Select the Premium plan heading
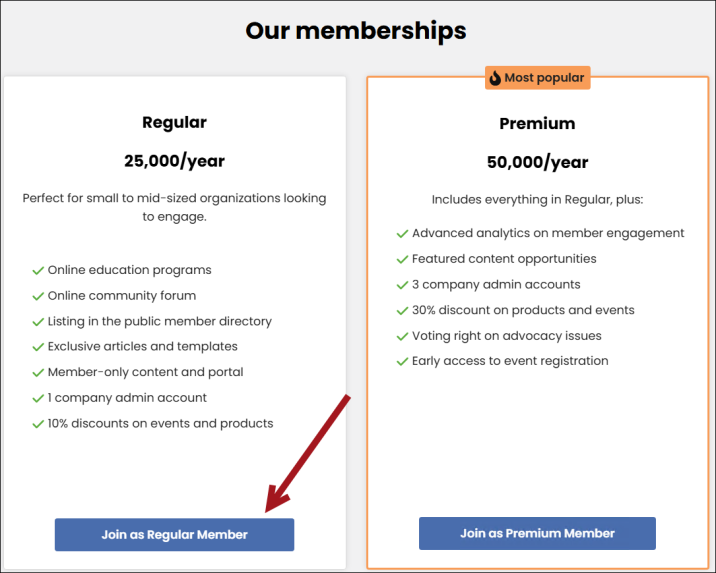The height and width of the screenshot is (573, 716). coord(537,124)
